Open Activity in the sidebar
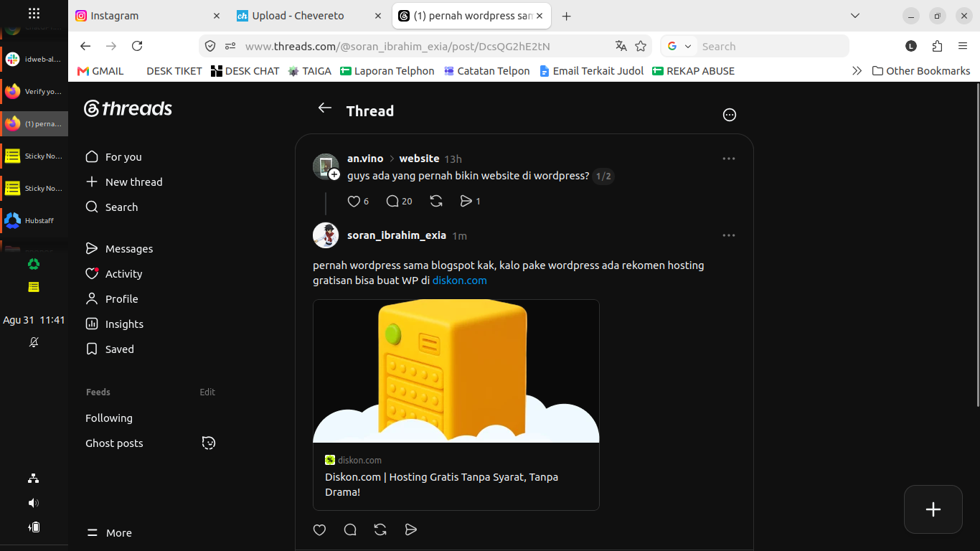 coord(113,274)
